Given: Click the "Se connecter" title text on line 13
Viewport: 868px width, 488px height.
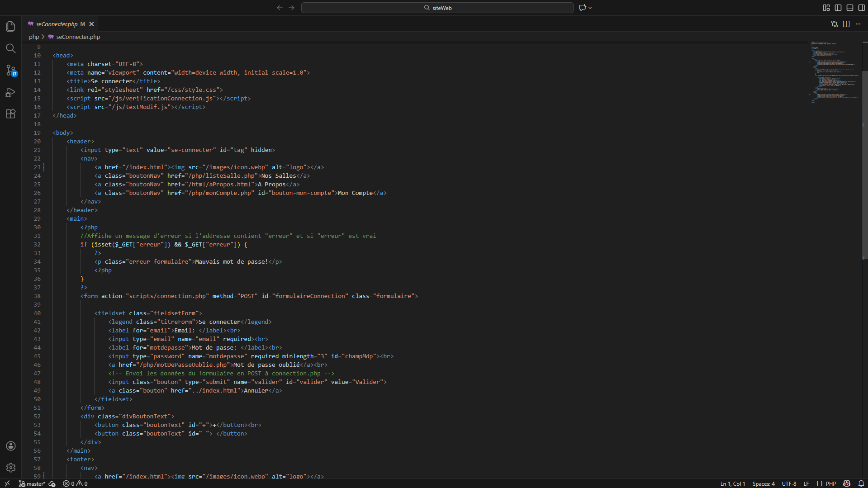Looking at the screenshot, I should [112, 81].
